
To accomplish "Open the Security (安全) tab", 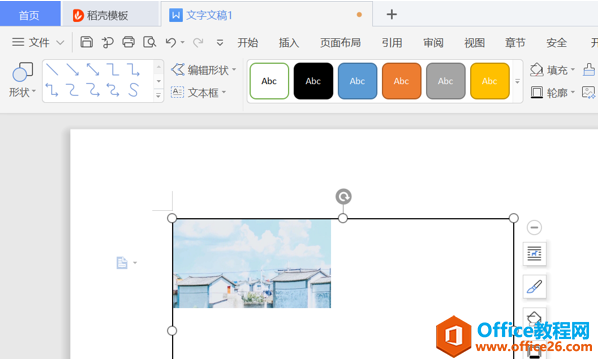I will point(557,42).
